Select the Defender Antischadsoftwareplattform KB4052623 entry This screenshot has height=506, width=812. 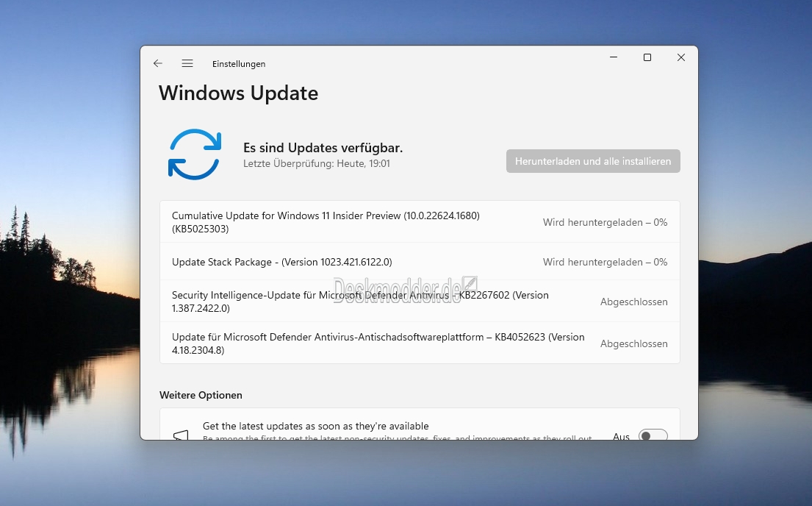(420, 343)
